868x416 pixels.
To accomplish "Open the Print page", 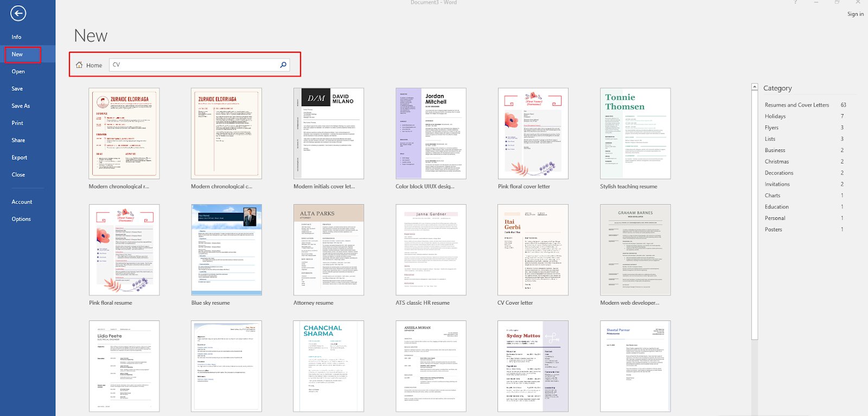I will (17, 123).
